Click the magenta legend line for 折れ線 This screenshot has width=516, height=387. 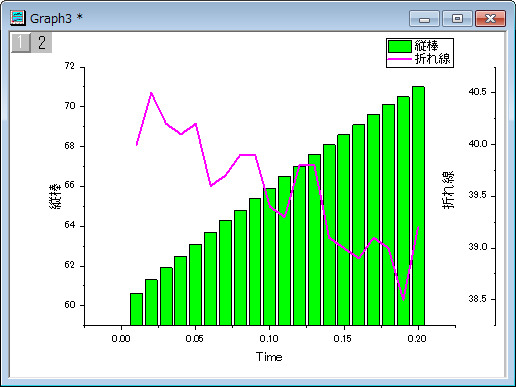click(400, 59)
